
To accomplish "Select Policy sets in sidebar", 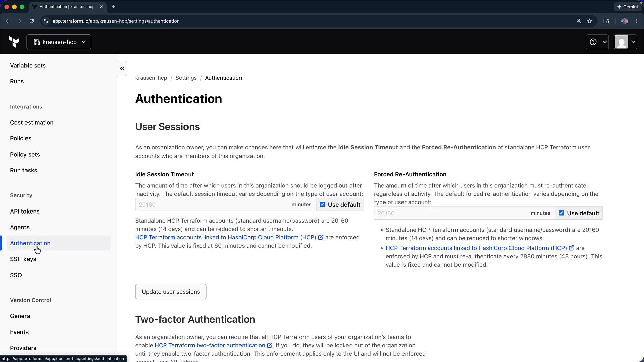I will [x=25, y=154].
